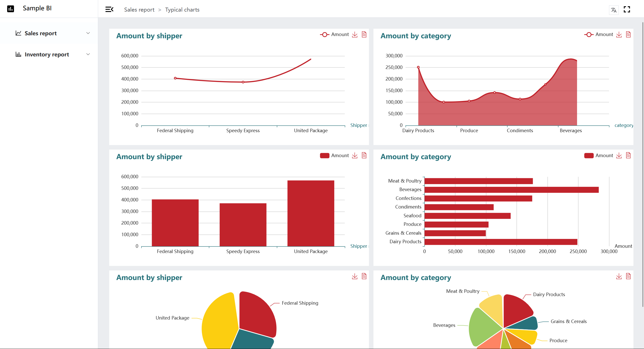Screen dimensions: 644x349
Task: Toggle Amount legend on category area chart
Action: (x=599, y=34)
